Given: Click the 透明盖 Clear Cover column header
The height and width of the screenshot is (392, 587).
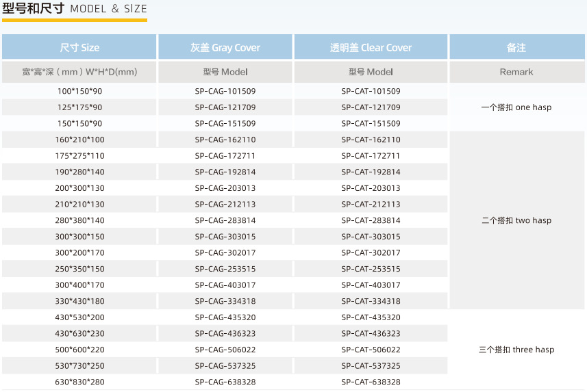Looking at the screenshot, I should (371, 47).
